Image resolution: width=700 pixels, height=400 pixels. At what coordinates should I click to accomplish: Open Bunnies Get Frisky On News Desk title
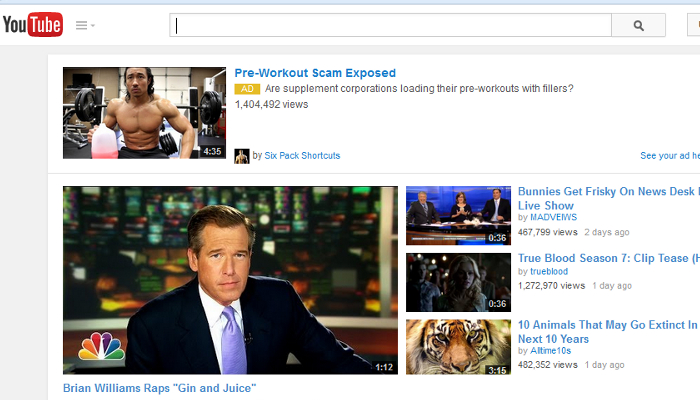(608, 198)
